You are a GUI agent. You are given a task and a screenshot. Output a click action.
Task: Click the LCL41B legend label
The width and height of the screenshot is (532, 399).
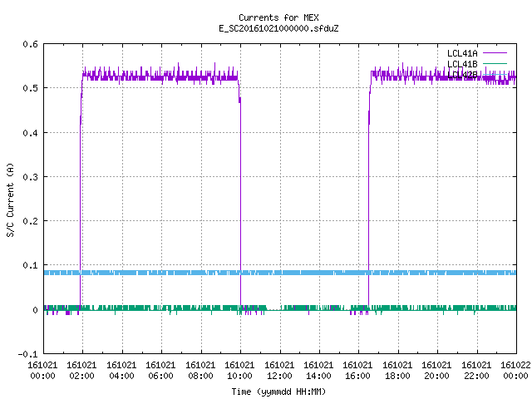tap(462, 64)
